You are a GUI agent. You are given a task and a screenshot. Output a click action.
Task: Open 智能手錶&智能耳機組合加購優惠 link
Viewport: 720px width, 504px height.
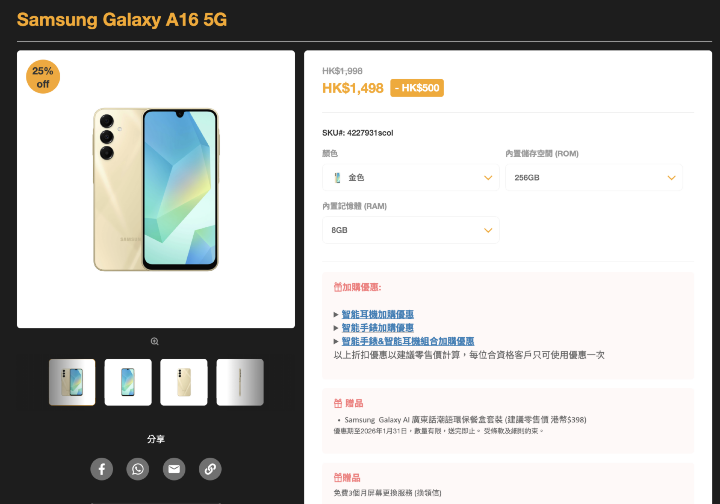tap(408, 341)
